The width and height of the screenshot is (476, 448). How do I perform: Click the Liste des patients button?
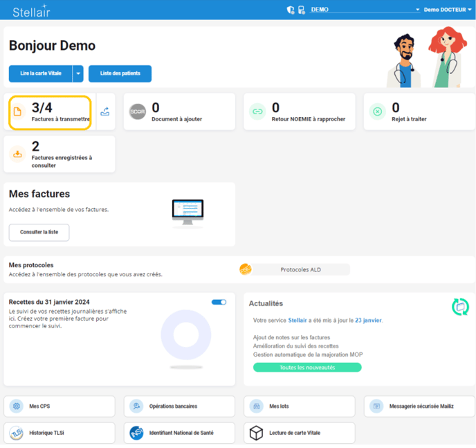[x=120, y=73]
